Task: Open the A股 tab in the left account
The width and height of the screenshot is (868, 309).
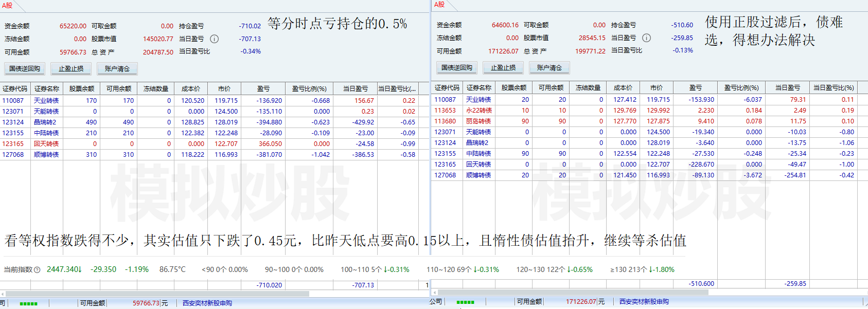Action: point(7,6)
